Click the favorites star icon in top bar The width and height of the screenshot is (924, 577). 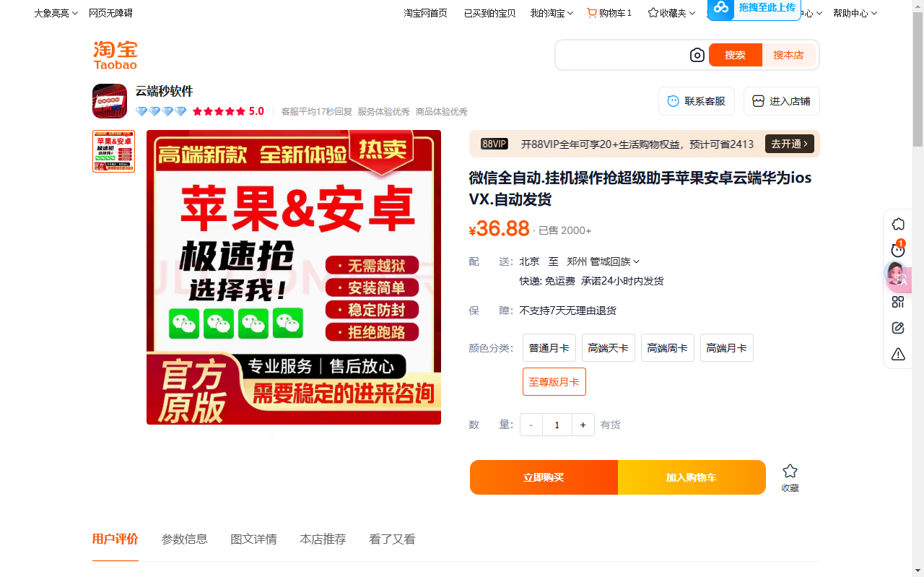(653, 13)
